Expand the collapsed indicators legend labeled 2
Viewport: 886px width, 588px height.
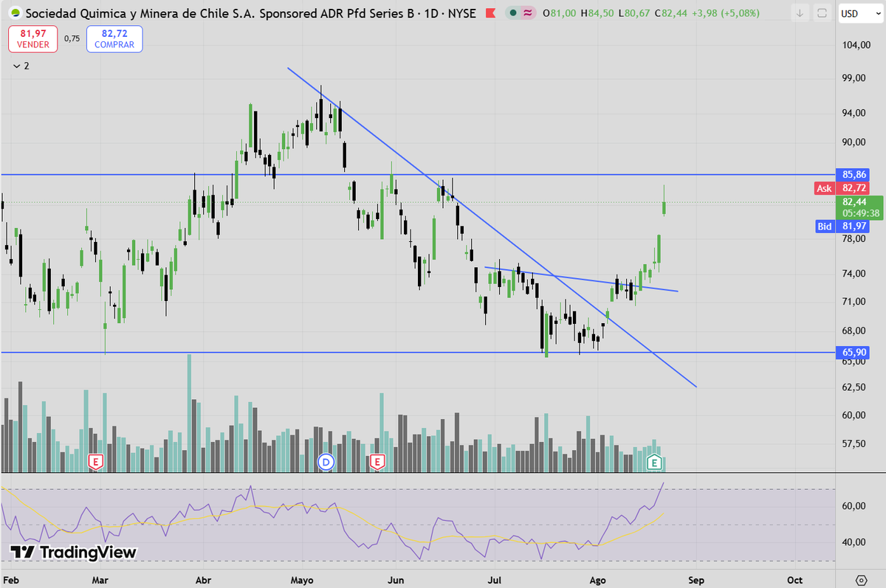click(21, 66)
